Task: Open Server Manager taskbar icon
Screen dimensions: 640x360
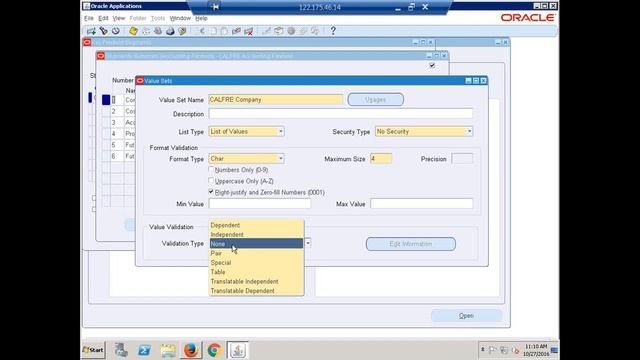Action: tap(121, 350)
